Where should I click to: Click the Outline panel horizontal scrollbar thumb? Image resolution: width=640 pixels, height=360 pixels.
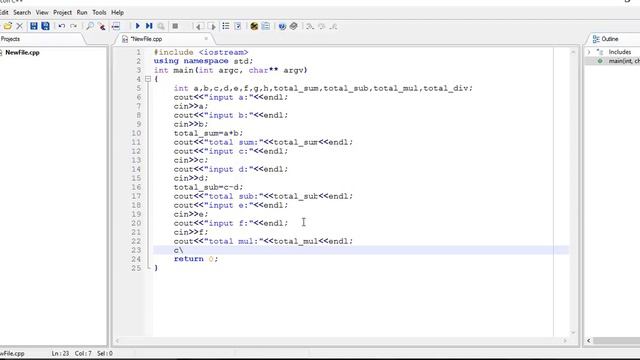pyautogui.click(x=616, y=340)
